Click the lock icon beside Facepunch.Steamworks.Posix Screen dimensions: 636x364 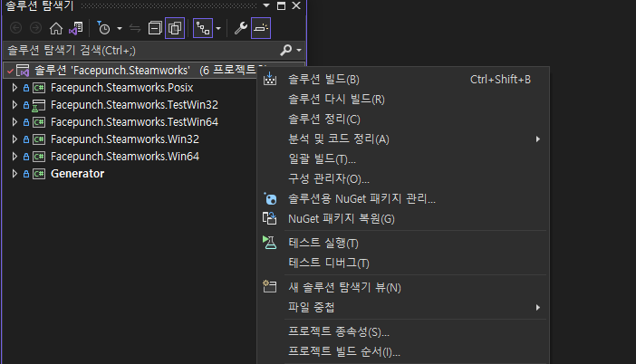click(26, 88)
